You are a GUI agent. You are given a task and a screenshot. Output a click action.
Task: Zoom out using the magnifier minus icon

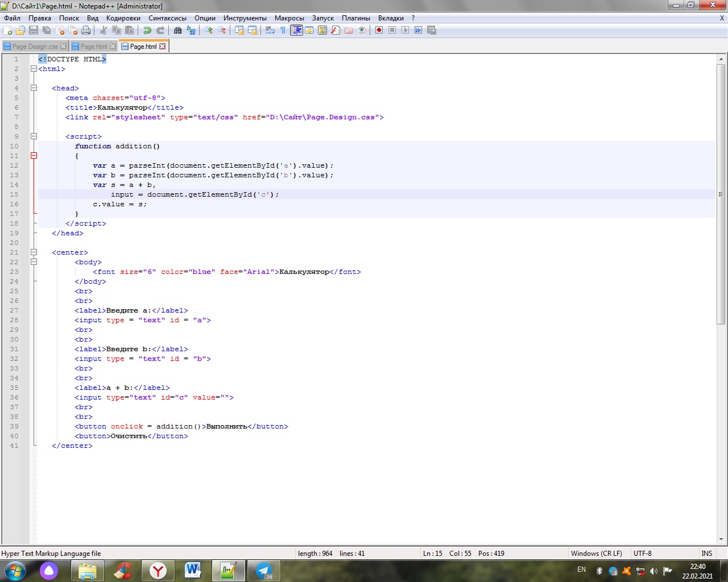(222, 30)
